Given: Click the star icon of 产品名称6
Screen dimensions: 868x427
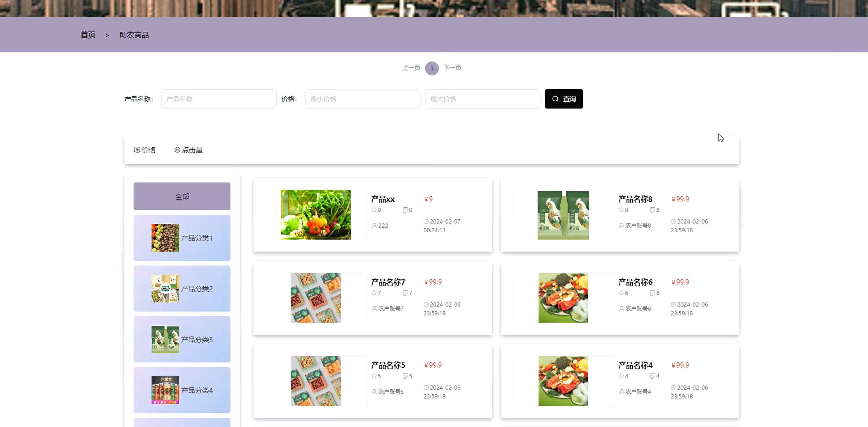Looking at the screenshot, I should (621, 293).
